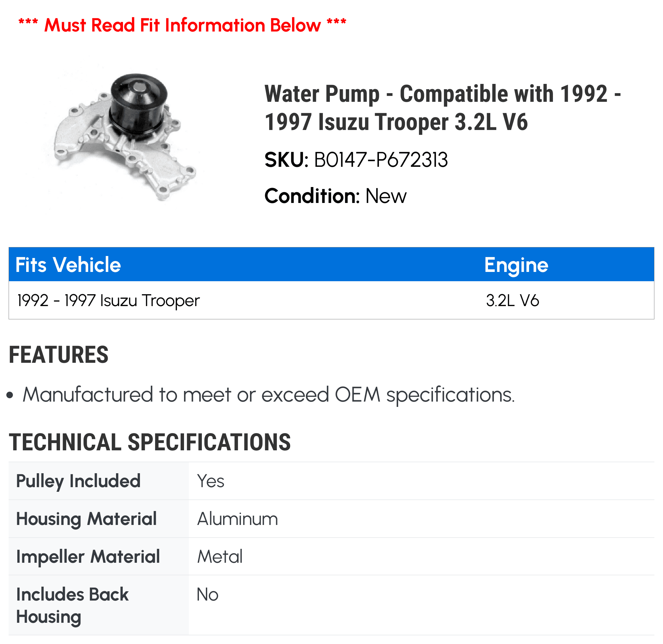Click the Pulley Included label
The height and width of the screenshot is (644, 663).
point(78,481)
